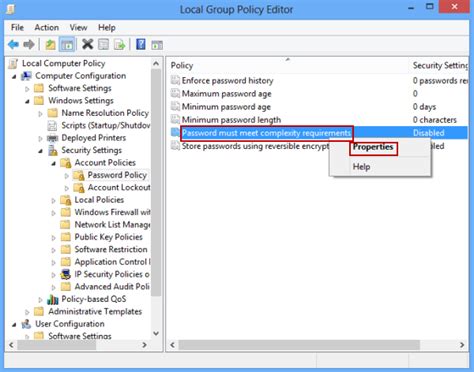474x372 pixels.
Task: Collapse the Security Settings node
Action: click(x=40, y=151)
